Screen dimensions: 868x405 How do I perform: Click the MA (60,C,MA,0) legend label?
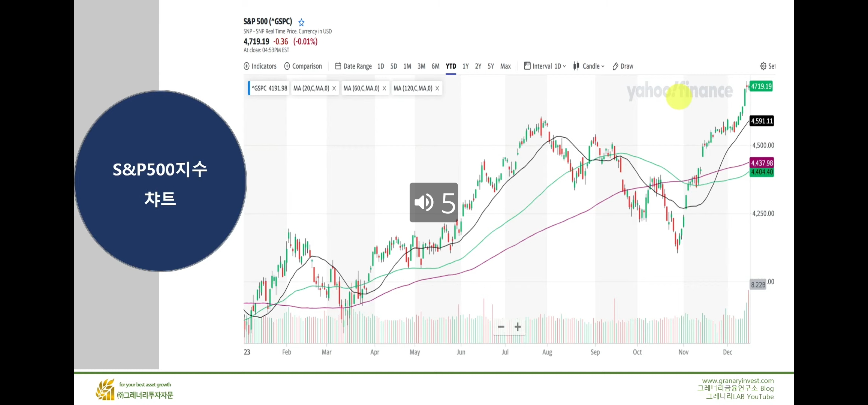coord(361,88)
